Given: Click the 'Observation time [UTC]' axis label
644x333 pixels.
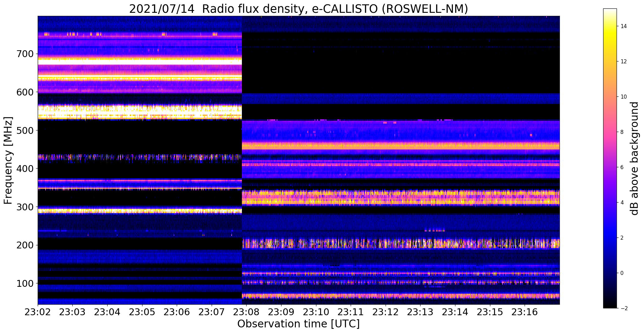Looking at the screenshot, I should click(x=299, y=324).
